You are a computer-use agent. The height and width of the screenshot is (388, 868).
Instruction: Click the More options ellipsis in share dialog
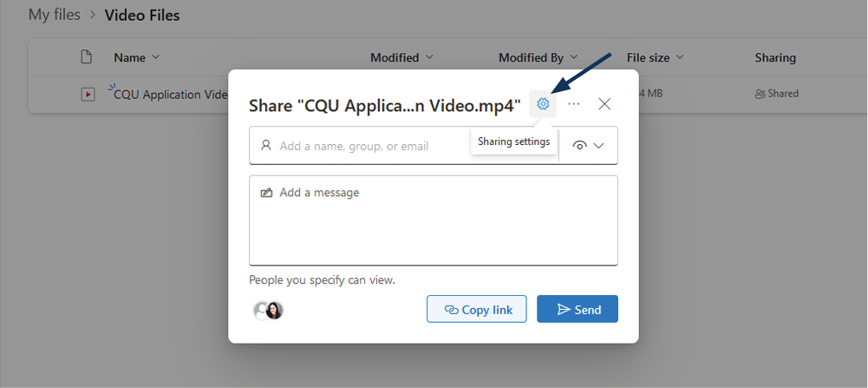point(574,104)
